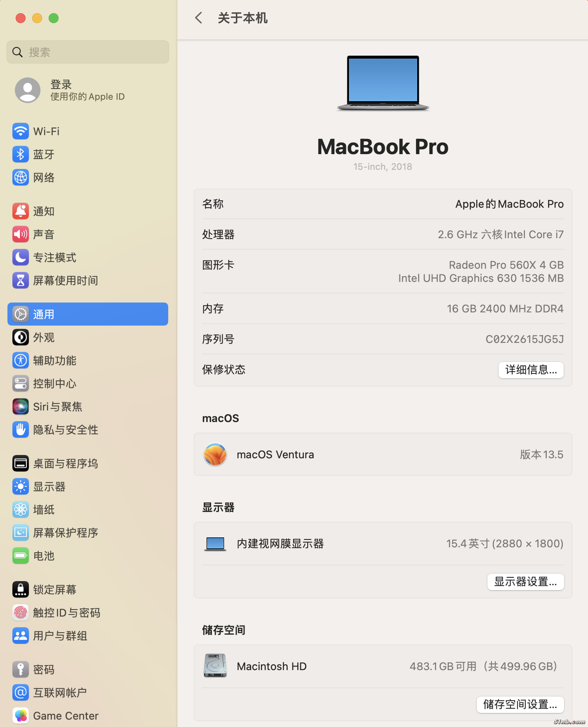Click the 储存空间设置... button
The width and height of the screenshot is (588, 727).
click(520, 705)
